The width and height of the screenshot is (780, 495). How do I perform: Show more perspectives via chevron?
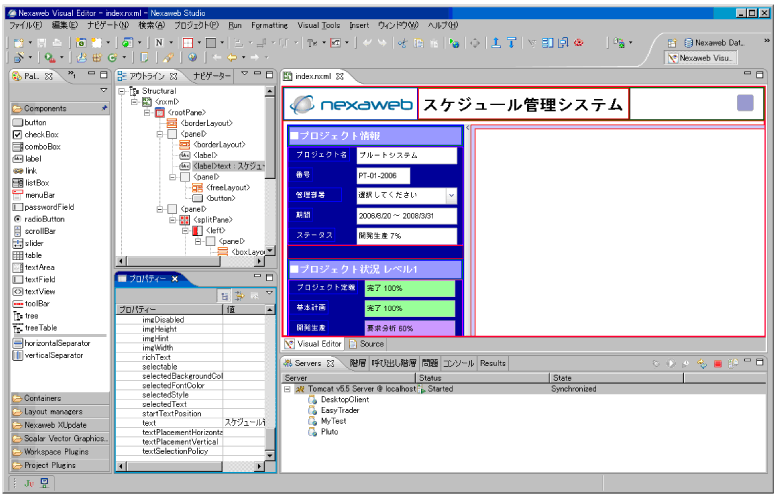tap(767, 41)
